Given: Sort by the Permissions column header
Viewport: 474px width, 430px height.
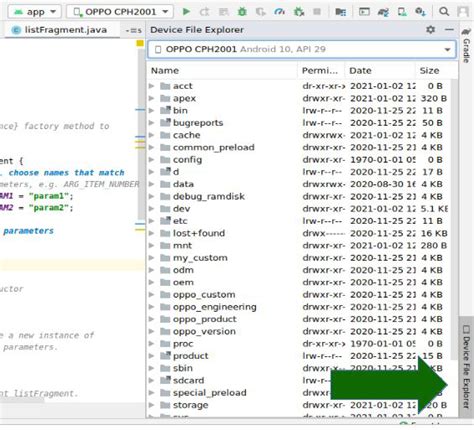Looking at the screenshot, I should click(321, 71).
